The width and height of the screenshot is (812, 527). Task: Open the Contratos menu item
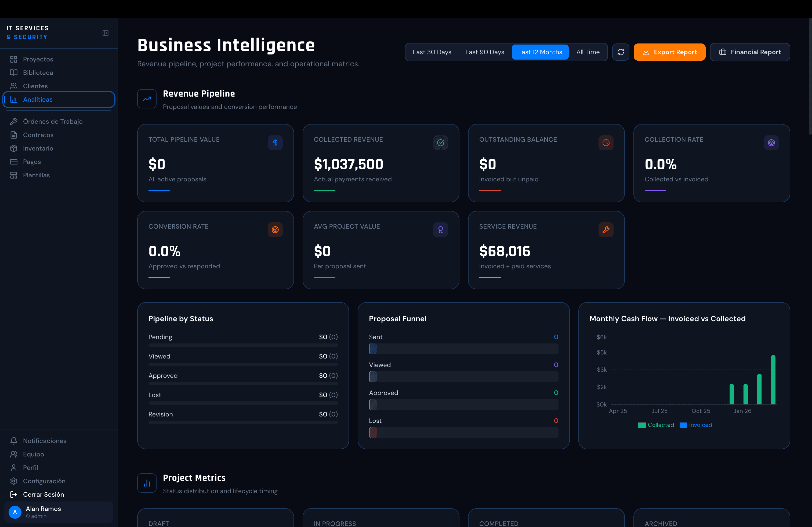[x=38, y=135]
